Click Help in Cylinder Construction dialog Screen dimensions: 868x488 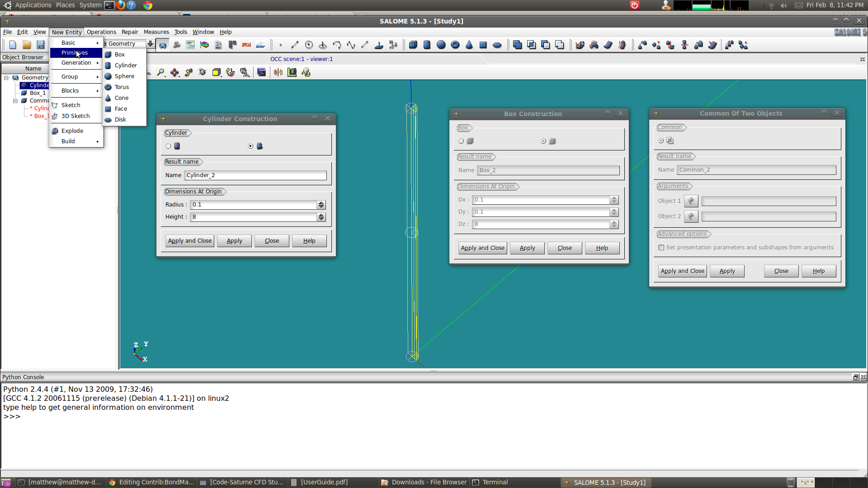309,241
